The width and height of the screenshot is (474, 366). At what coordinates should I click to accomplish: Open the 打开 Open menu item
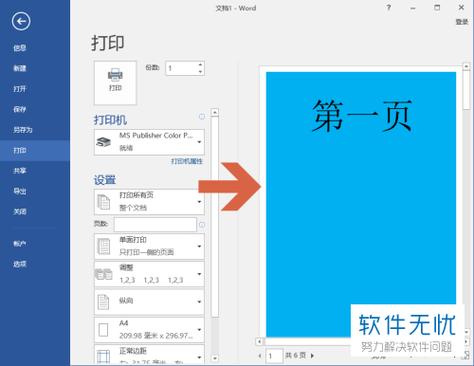(x=20, y=89)
